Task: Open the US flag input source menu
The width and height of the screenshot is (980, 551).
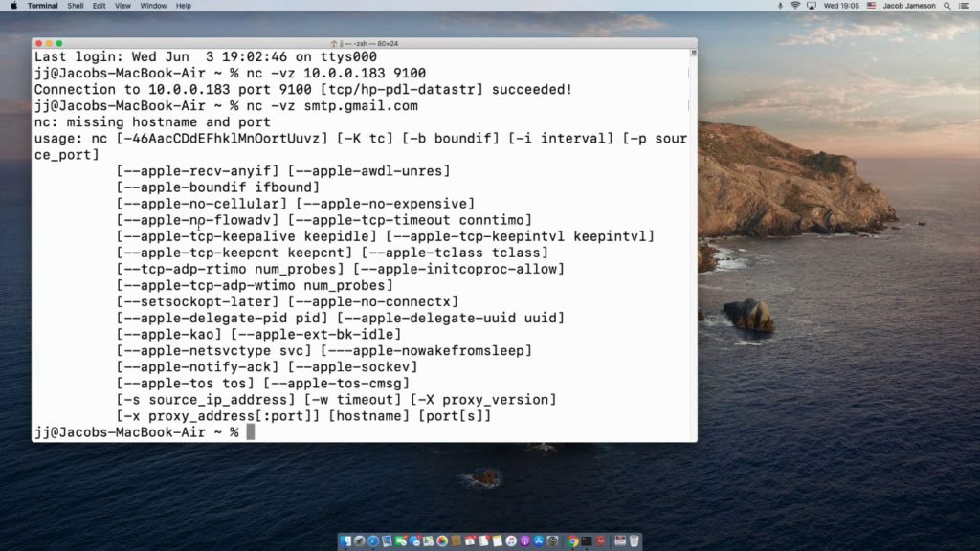Action: click(872, 6)
